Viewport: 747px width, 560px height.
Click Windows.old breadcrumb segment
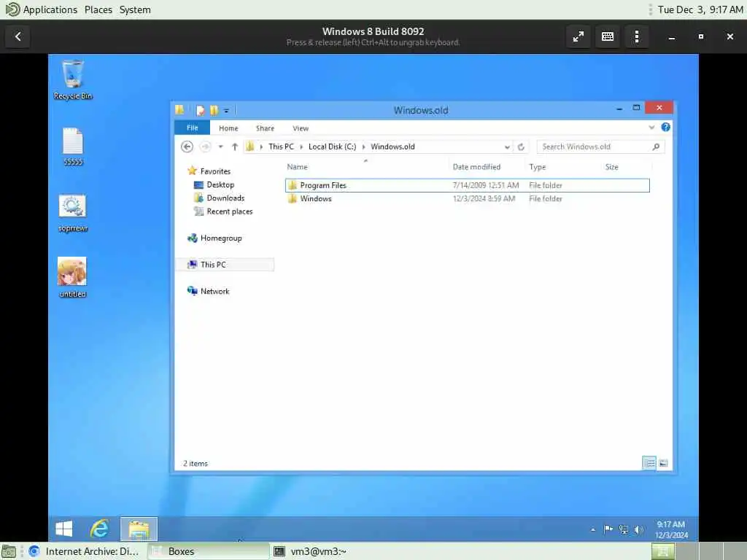point(392,147)
